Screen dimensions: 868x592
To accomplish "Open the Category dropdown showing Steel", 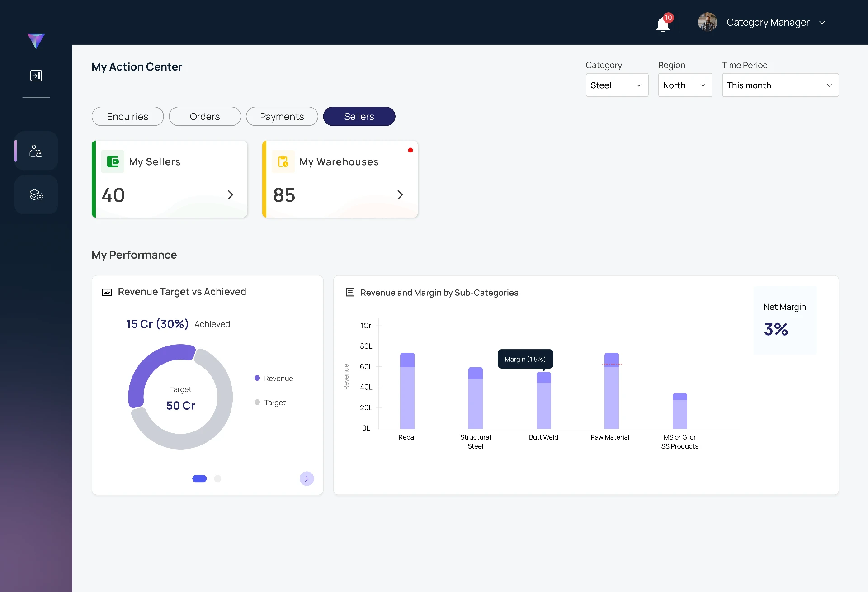I will [617, 85].
